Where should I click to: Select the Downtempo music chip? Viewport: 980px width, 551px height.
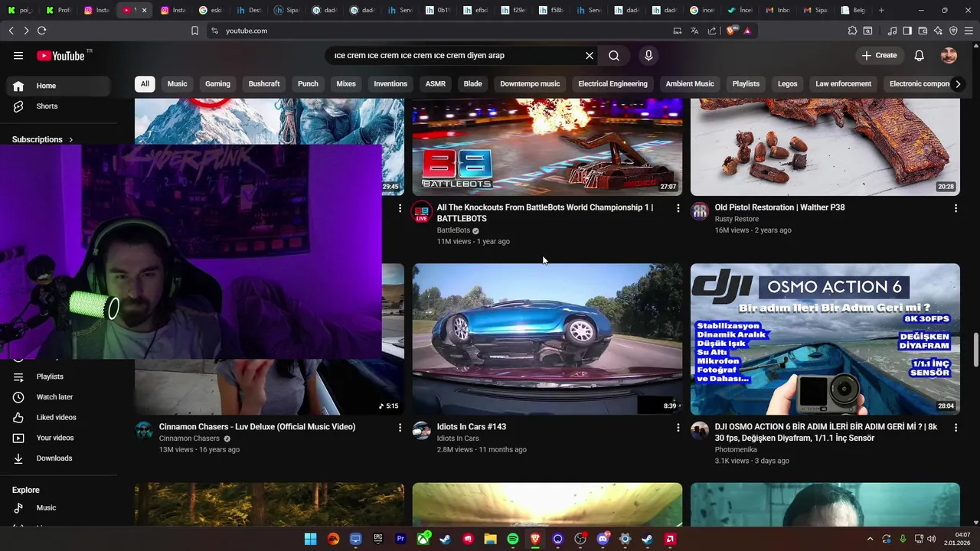(x=530, y=84)
